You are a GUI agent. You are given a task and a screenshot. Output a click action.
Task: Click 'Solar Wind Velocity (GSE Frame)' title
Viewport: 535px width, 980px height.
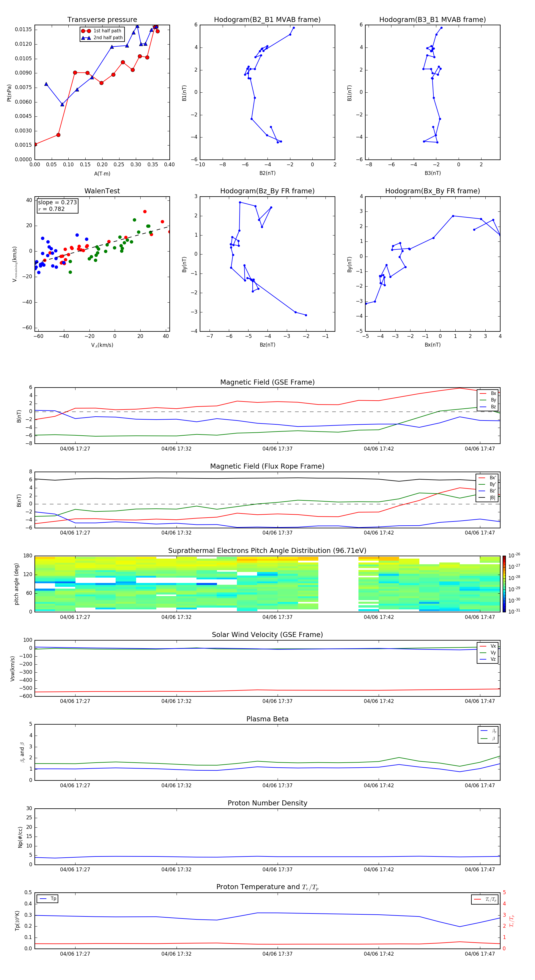(267, 635)
